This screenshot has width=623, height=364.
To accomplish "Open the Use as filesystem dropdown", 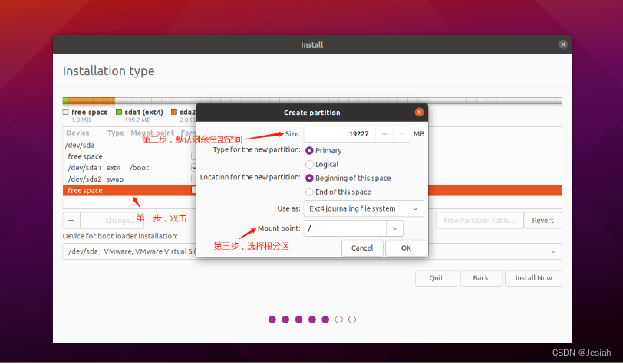I will 364,208.
